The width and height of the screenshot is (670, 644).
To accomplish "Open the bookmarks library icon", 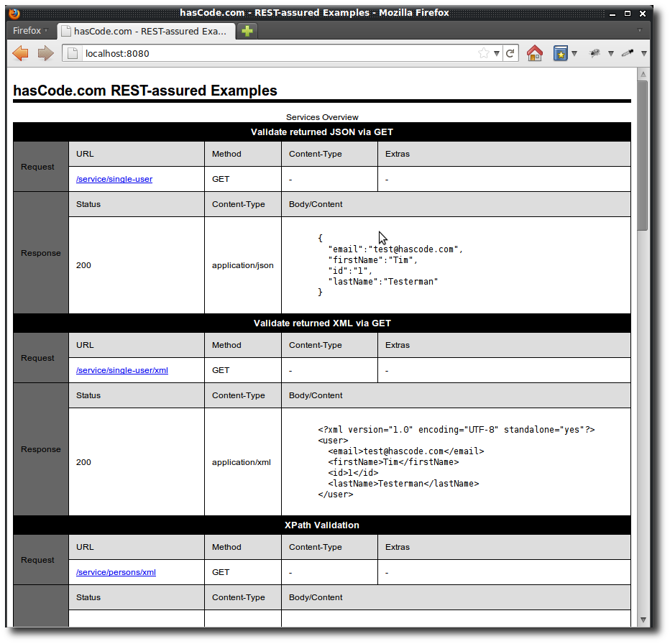I will (559, 52).
